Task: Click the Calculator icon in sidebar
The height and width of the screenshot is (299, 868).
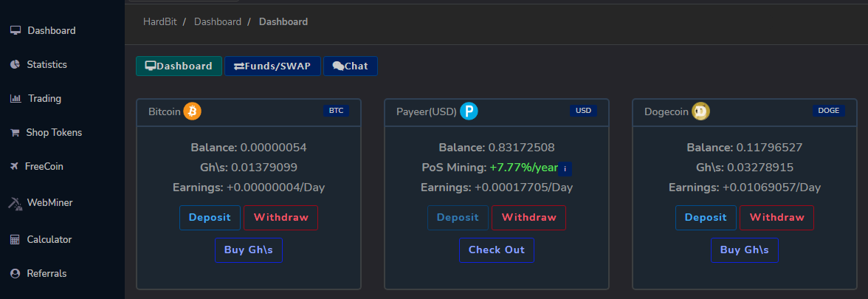Action: pyautogui.click(x=15, y=240)
